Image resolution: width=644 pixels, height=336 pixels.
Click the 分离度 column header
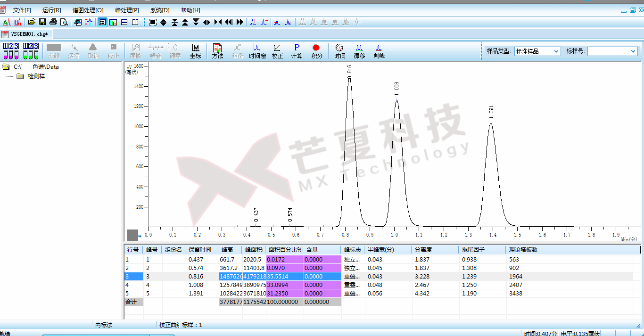pos(436,250)
